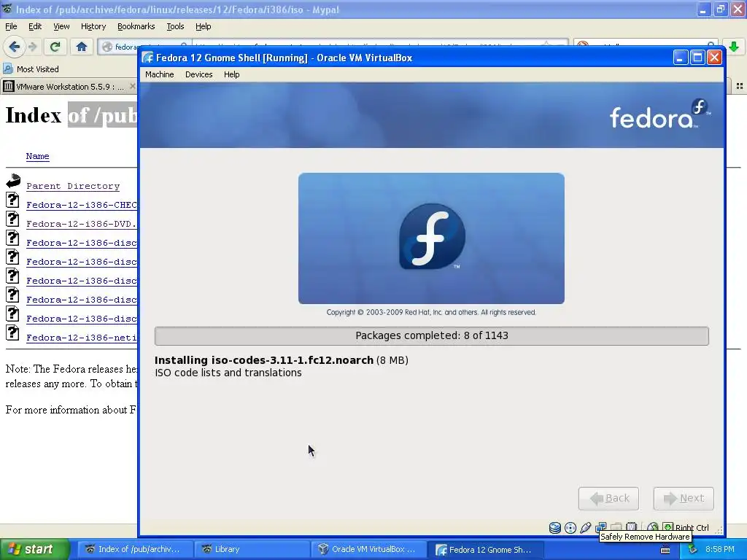Go to Home page in Mypal browser
Screen dimensions: 747x560
point(82,47)
